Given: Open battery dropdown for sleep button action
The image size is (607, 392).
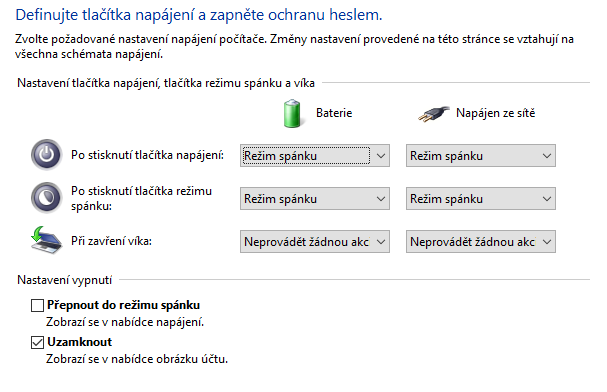Looking at the screenshot, I should 315,199.
